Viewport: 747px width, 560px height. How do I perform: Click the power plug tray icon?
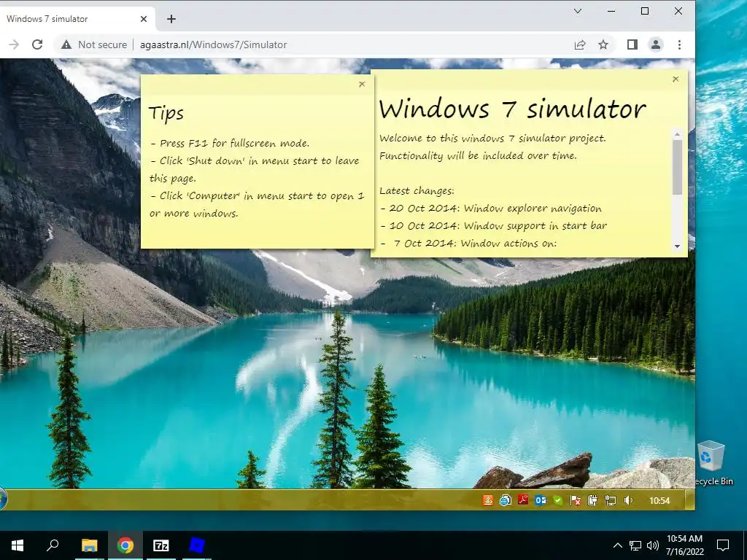click(592, 500)
